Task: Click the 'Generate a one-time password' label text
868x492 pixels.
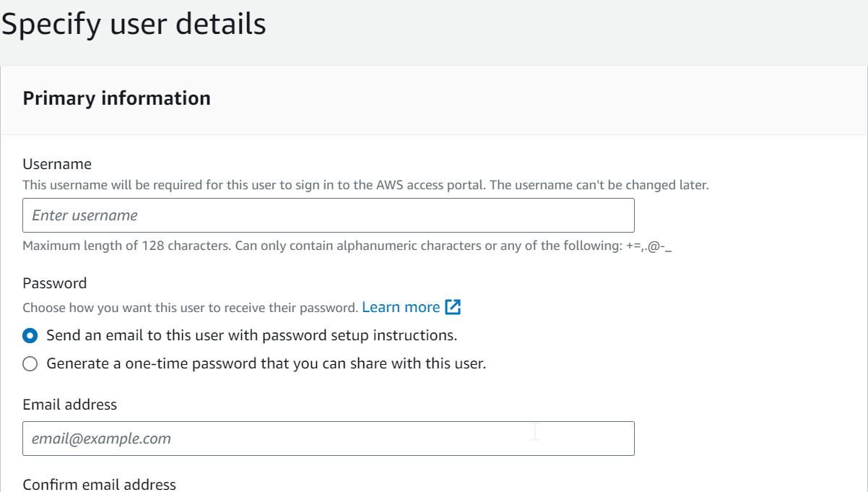Action: click(x=266, y=363)
